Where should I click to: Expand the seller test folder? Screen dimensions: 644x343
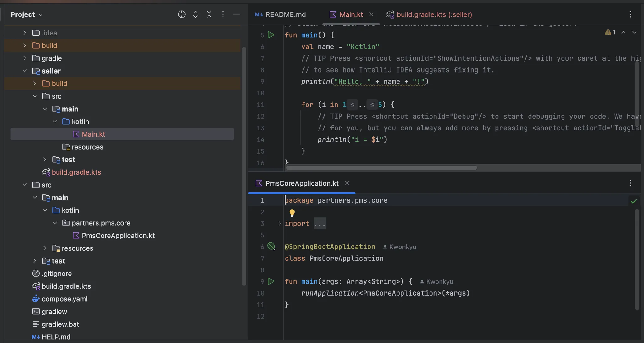pyautogui.click(x=45, y=160)
